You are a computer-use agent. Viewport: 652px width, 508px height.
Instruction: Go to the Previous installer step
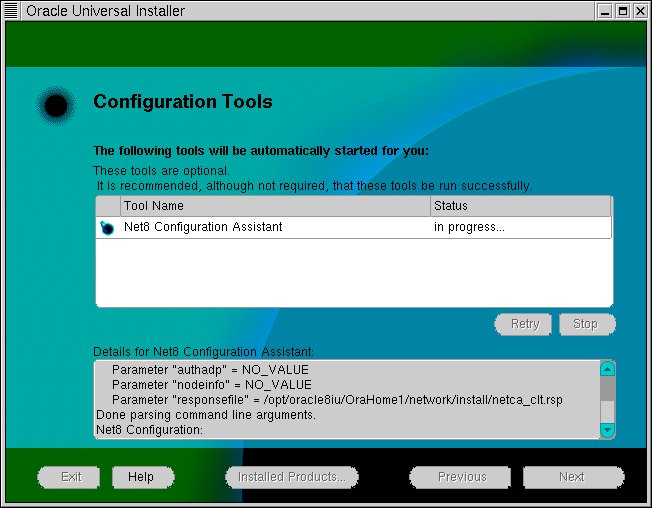462,477
